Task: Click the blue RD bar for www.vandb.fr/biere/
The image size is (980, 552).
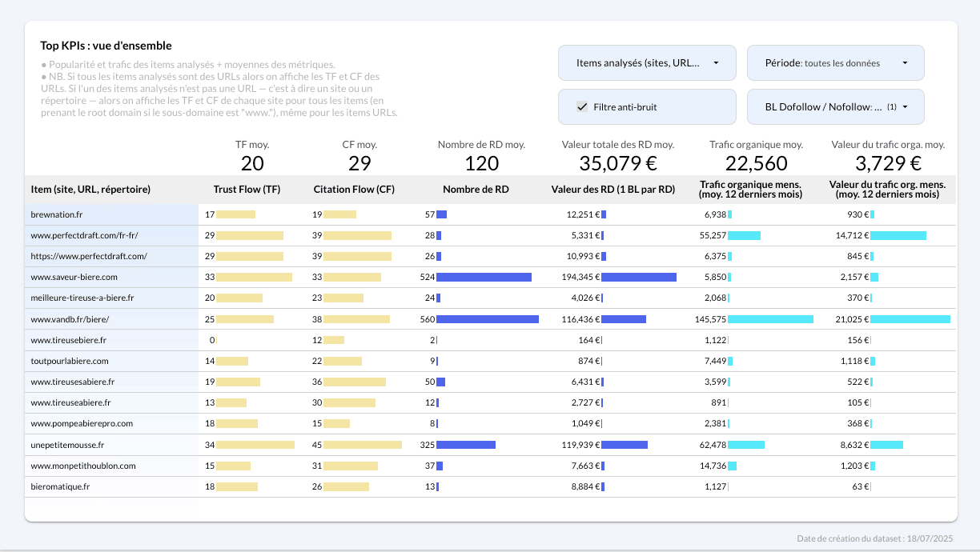Action: tap(487, 318)
